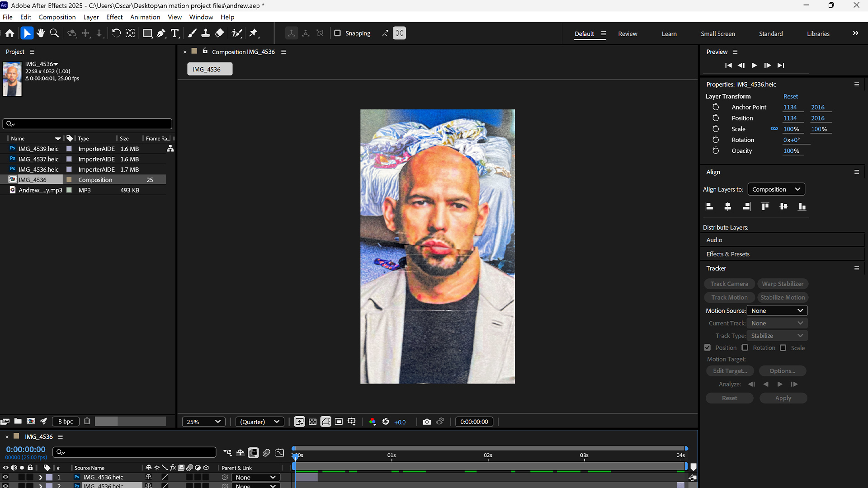Align layers to bottom edge

point(802,206)
